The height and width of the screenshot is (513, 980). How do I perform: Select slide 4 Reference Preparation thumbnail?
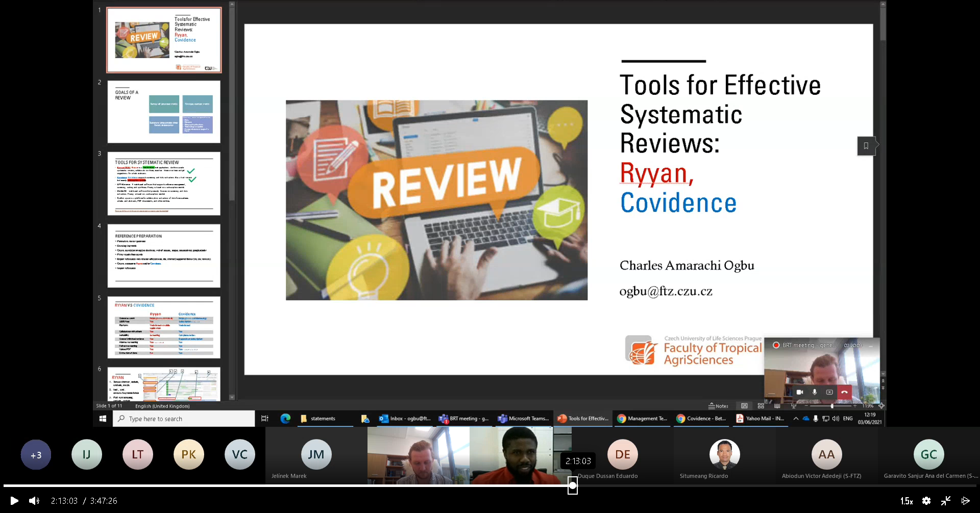[x=164, y=255]
